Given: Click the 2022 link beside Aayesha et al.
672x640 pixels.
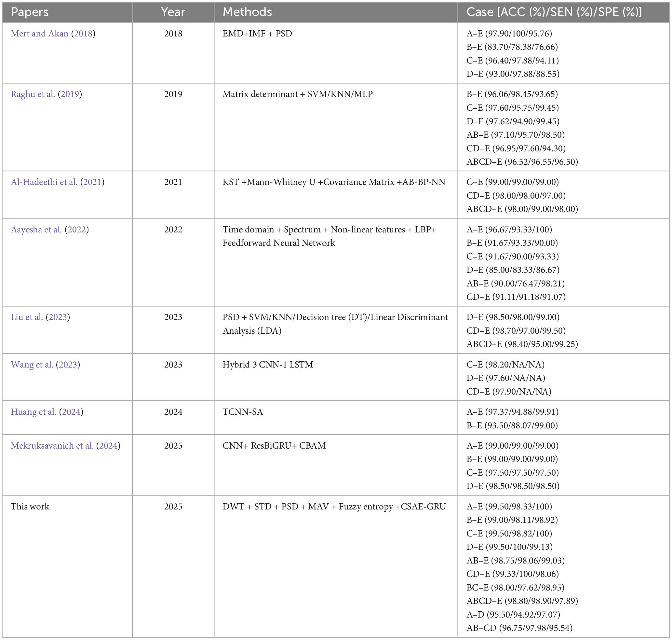Looking at the screenshot, I should pos(76,229).
